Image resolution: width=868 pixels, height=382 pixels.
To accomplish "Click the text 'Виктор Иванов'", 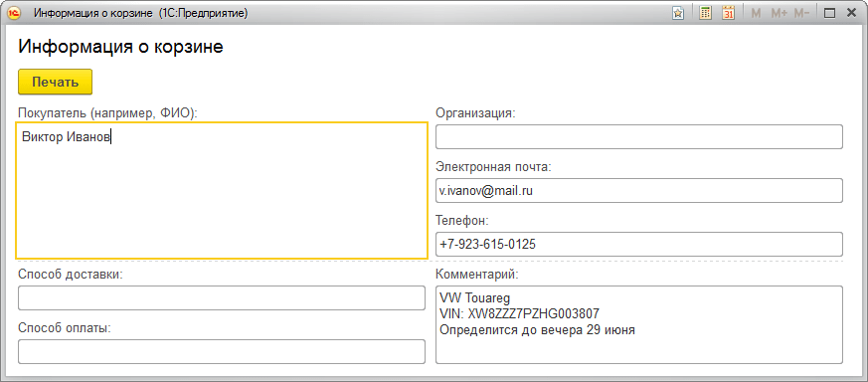I will tap(66, 136).
